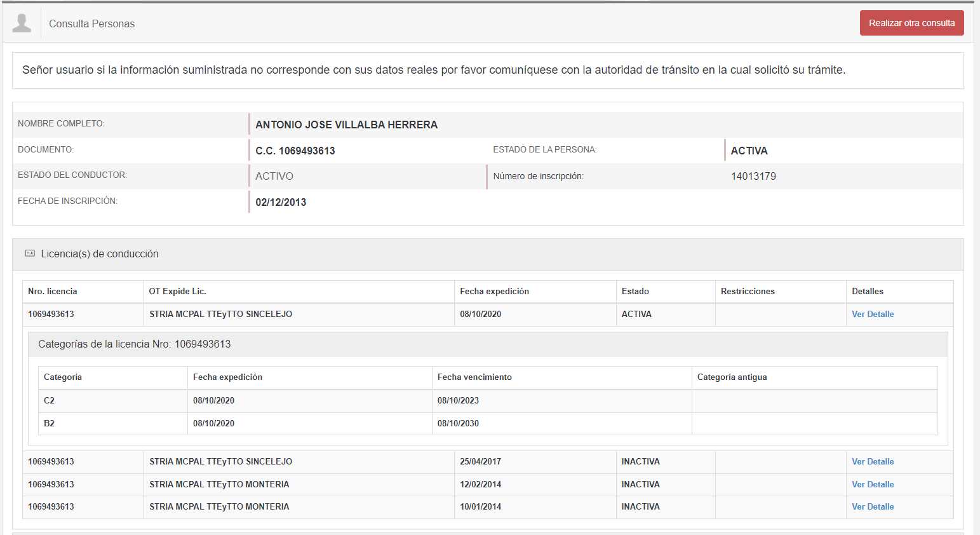Click the license card icon in section header
980x535 pixels.
point(30,254)
